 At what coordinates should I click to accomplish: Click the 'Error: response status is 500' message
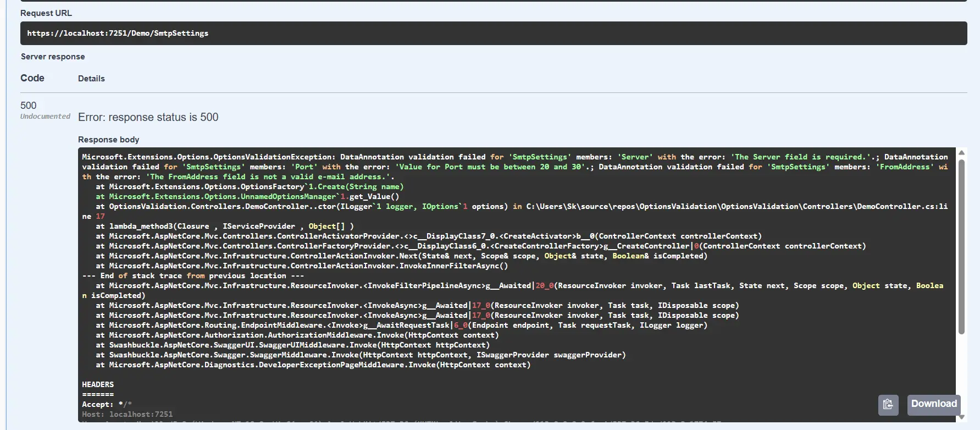coord(148,117)
